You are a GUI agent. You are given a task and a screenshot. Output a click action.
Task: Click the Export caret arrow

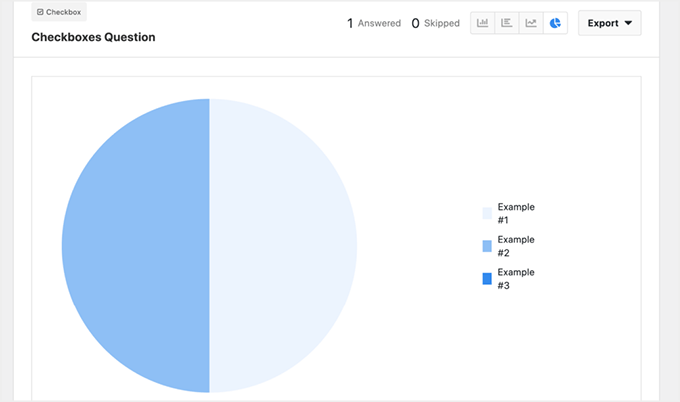click(x=628, y=23)
